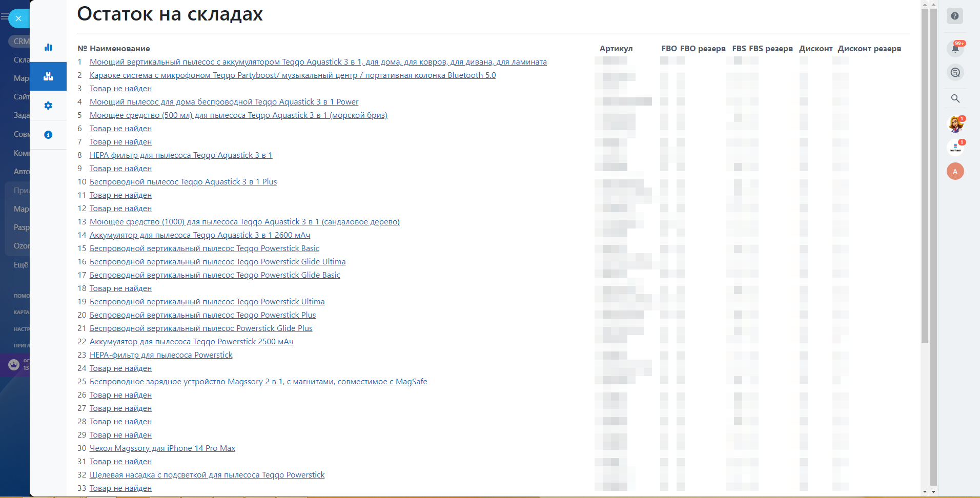Open the orange 'A' user avatar
The width and height of the screenshot is (980, 498).
coord(955,171)
